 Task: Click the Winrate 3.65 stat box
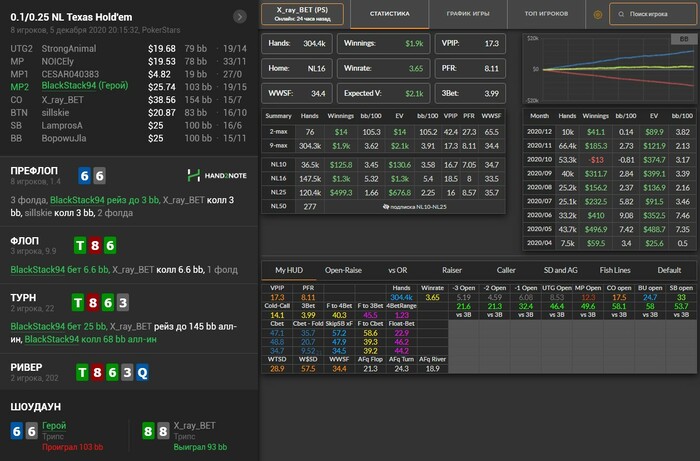click(x=383, y=68)
